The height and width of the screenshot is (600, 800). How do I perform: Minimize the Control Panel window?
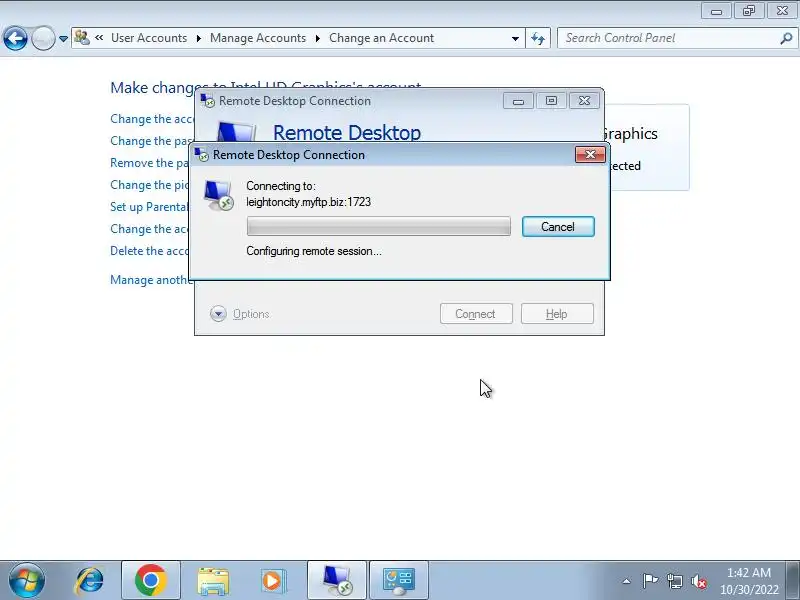716,11
